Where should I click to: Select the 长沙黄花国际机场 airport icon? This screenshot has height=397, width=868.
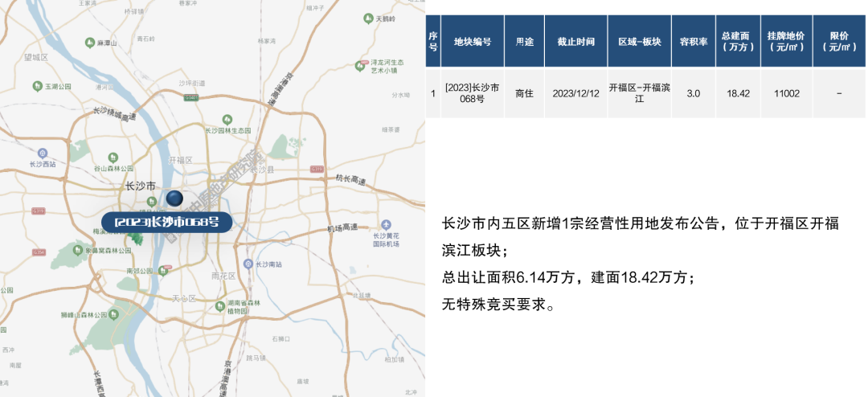click(x=386, y=225)
